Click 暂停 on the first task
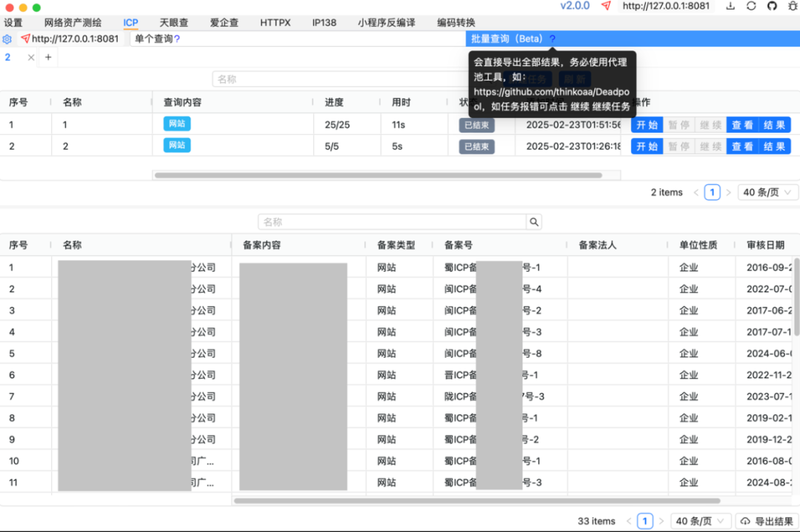 [x=679, y=124]
